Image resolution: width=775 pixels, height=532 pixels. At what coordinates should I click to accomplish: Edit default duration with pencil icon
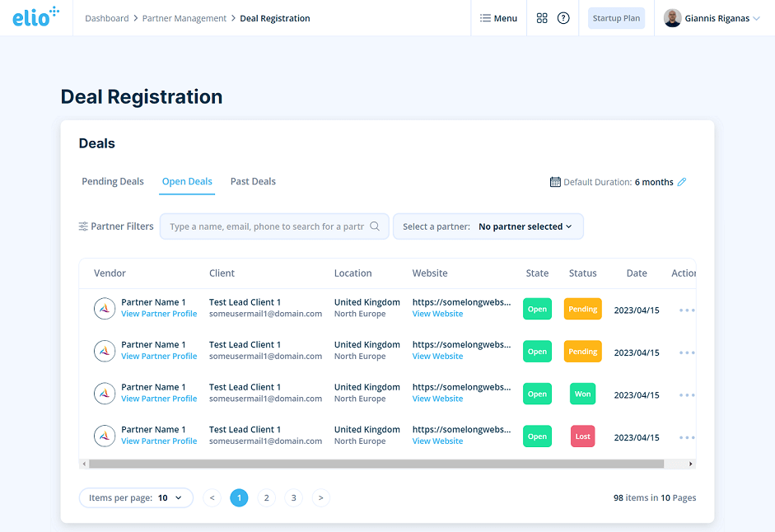(682, 182)
